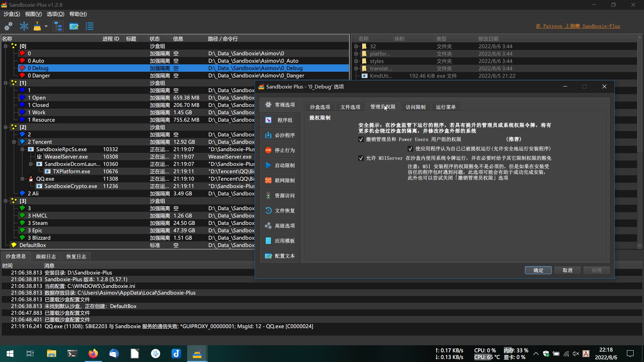
Task: Disable 允许 MSIServer 在沙盒内使用系统令牌运行
Action: pos(361,158)
